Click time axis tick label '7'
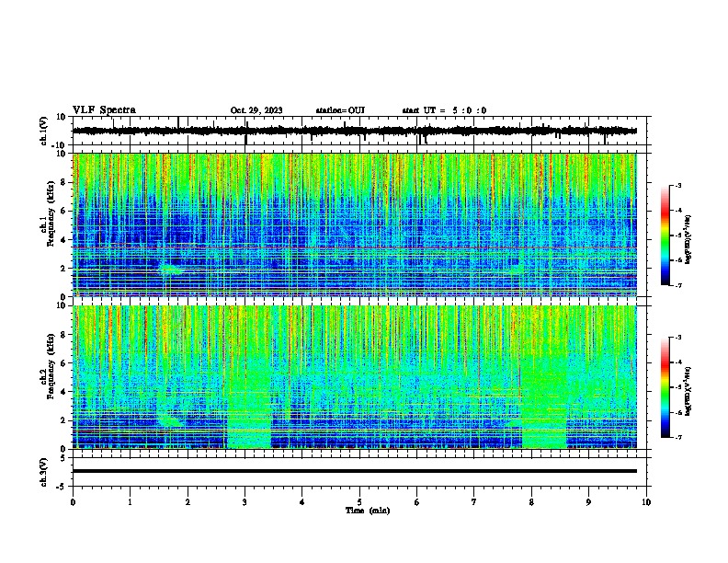This screenshot has width=728, height=563. (474, 502)
